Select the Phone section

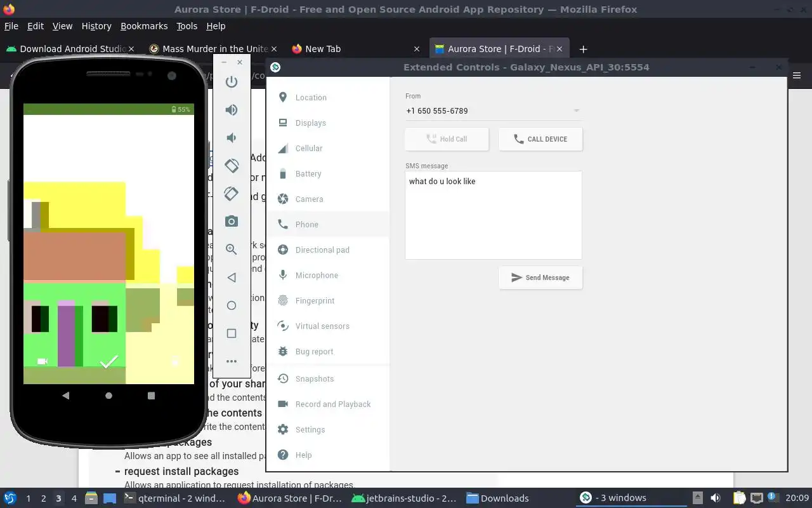click(x=327, y=224)
